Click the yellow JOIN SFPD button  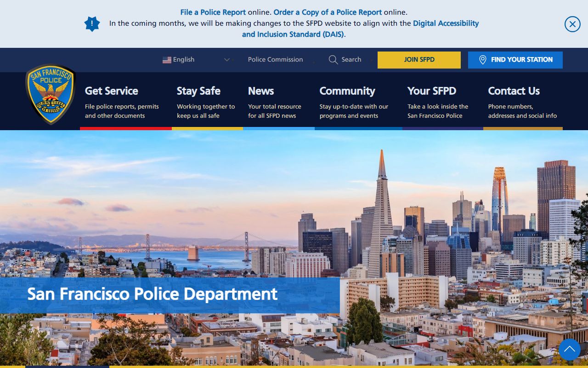point(419,60)
